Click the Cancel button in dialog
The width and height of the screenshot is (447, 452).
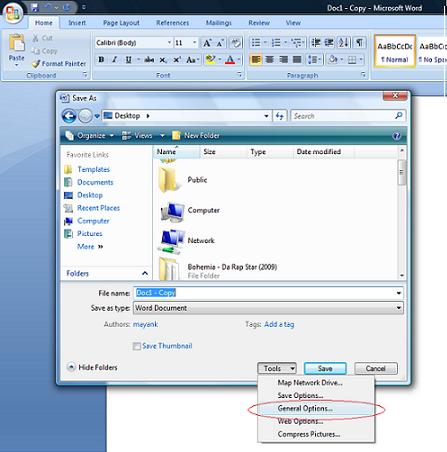coord(376,368)
